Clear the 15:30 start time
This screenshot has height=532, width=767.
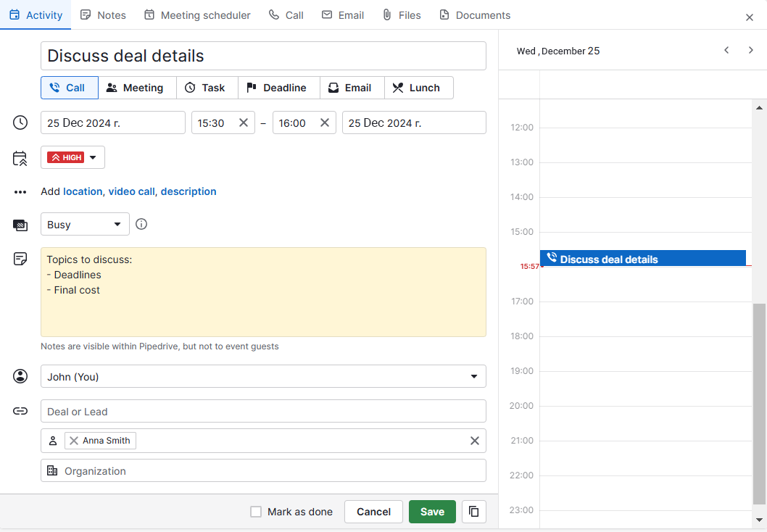[244, 123]
